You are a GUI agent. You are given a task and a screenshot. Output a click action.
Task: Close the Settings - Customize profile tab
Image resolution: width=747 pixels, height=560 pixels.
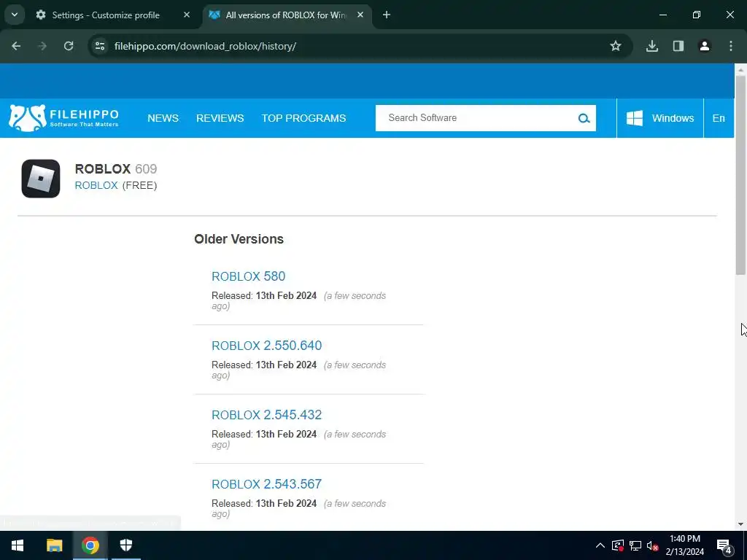click(x=187, y=15)
